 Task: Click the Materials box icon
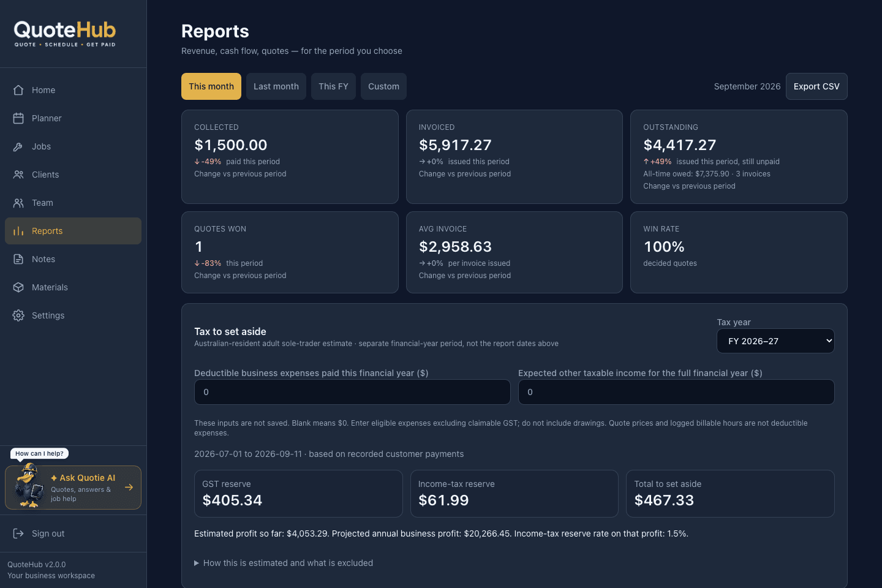[18, 287]
